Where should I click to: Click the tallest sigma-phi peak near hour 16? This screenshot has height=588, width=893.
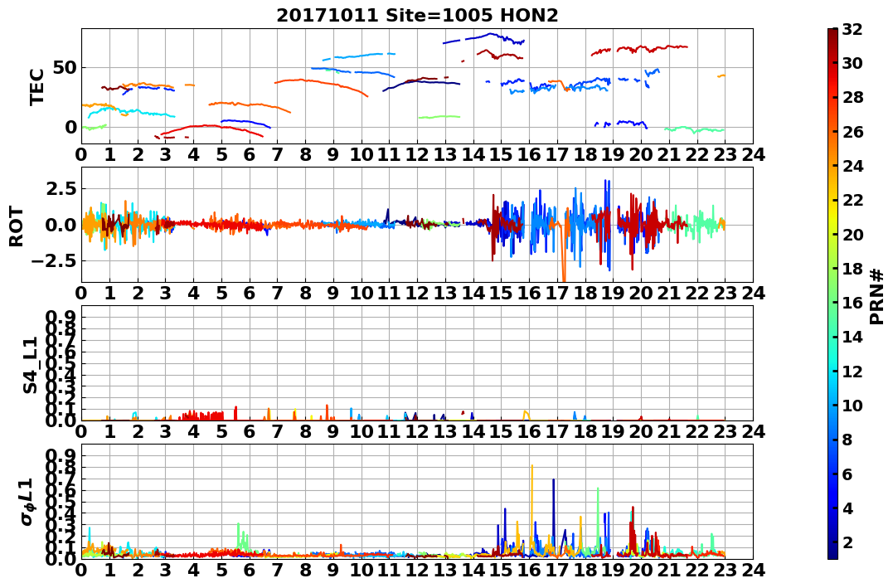coord(532,502)
